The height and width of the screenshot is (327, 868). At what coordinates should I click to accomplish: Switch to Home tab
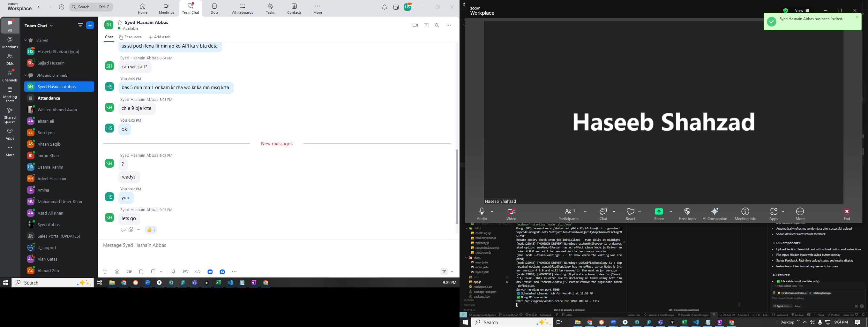pyautogui.click(x=143, y=9)
